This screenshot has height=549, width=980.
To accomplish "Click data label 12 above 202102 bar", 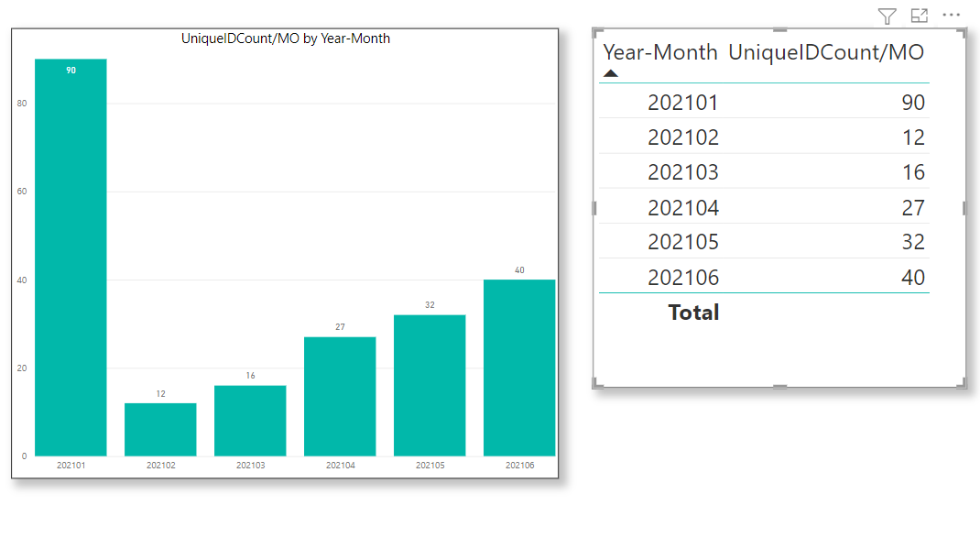I will [x=160, y=394].
